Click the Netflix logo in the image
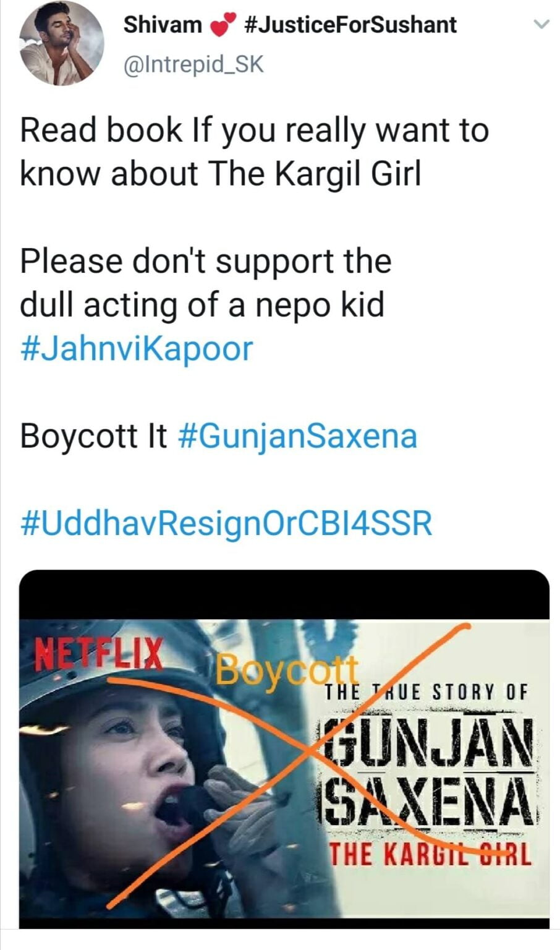Viewport: 560px width, 950px height. coord(99,654)
